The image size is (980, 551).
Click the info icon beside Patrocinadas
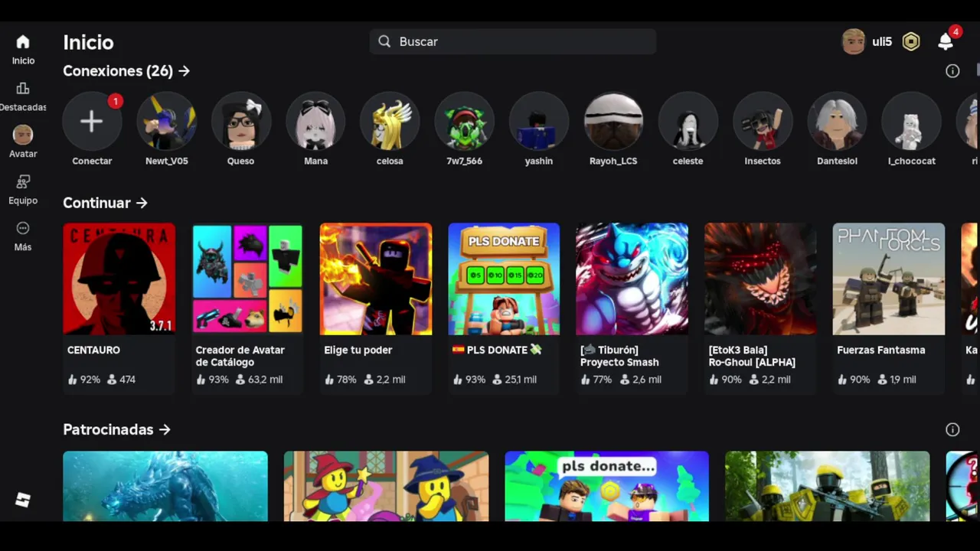click(952, 429)
